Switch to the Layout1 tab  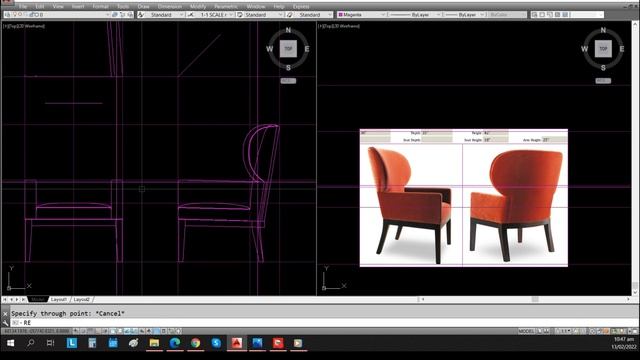click(59, 299)
